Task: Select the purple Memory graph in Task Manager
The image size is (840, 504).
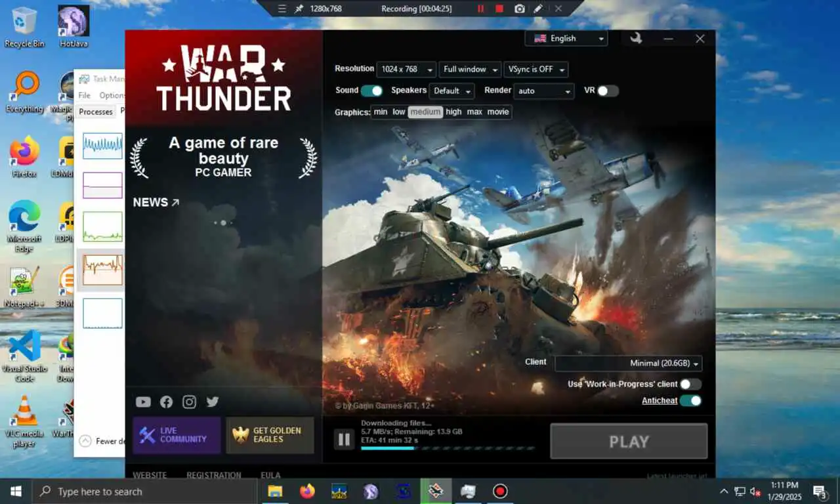Action: [102, 185]
